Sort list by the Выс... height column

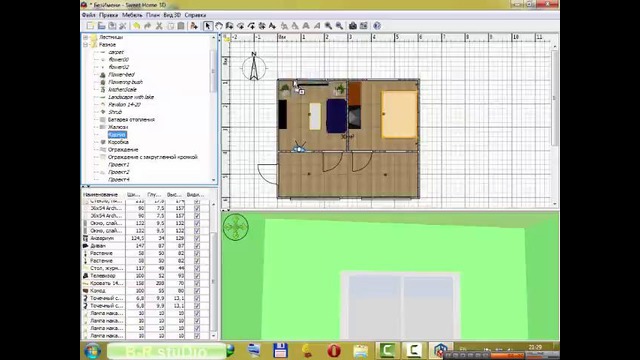coord(174,195)
